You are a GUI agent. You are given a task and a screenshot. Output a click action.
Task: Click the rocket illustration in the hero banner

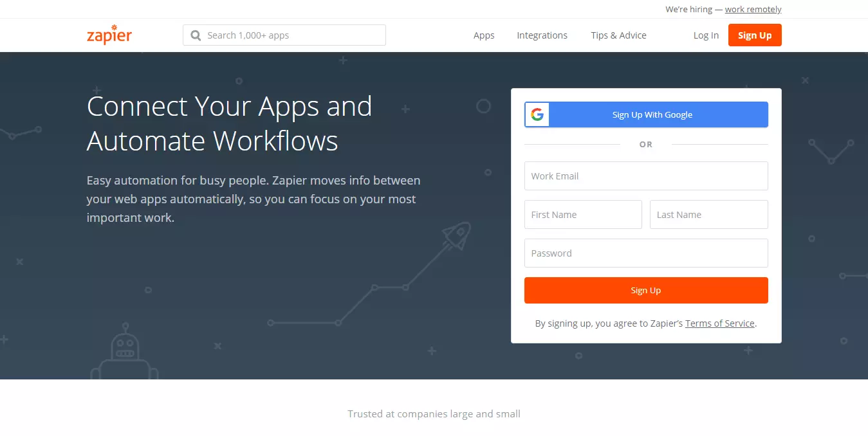point(456,236)
